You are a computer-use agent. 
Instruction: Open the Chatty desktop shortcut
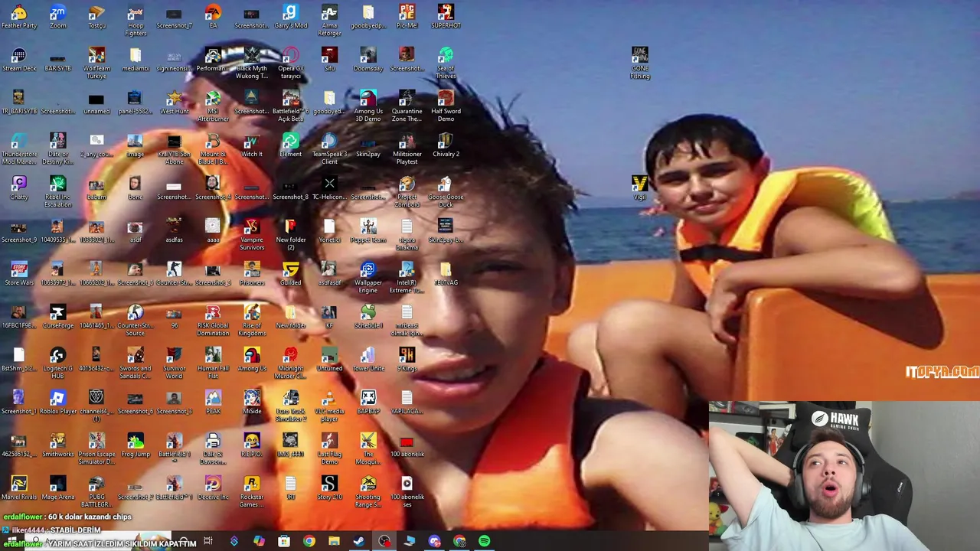click(x=19, y=188)
